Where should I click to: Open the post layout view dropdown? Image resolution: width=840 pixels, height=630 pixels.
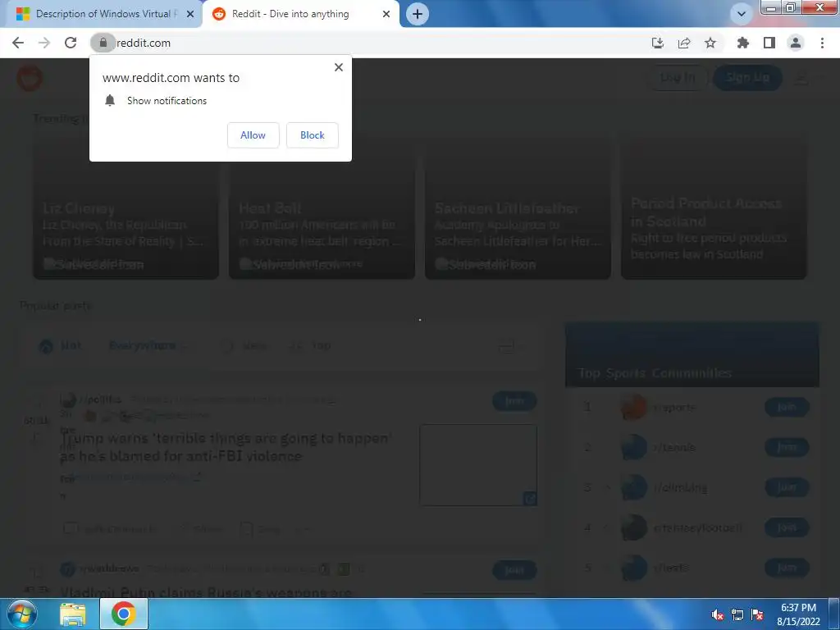[x=511, y=347]
